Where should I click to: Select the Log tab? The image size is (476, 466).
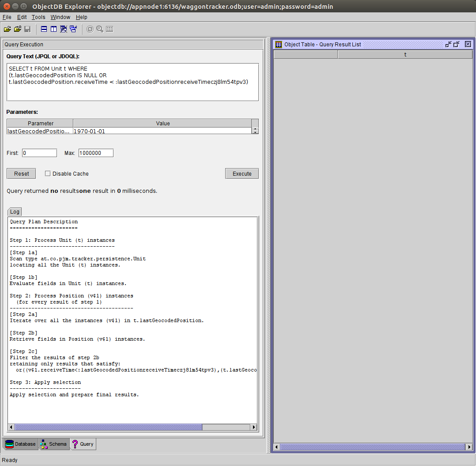point(15,212)
